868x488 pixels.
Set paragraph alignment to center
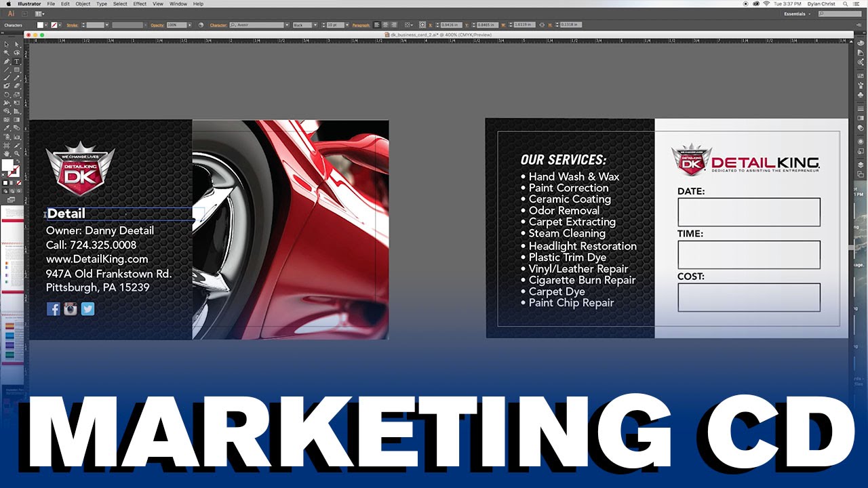385,25
